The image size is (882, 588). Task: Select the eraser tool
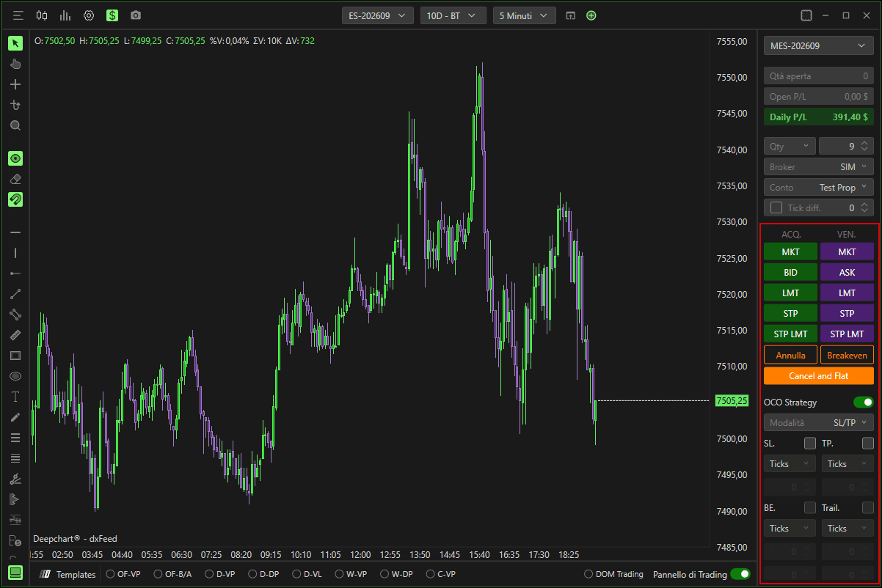(x=15, y=179)
